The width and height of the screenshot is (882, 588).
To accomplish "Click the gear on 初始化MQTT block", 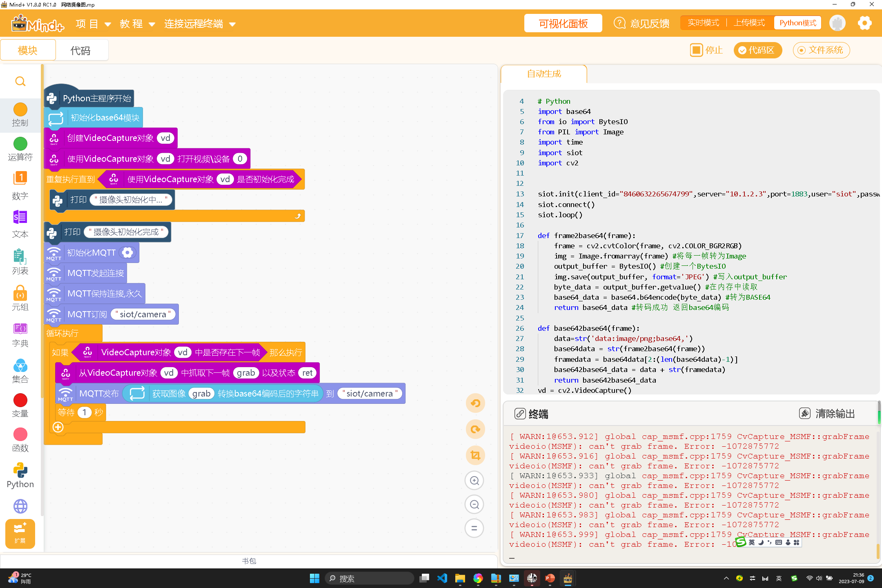I will tap(127, 253).
